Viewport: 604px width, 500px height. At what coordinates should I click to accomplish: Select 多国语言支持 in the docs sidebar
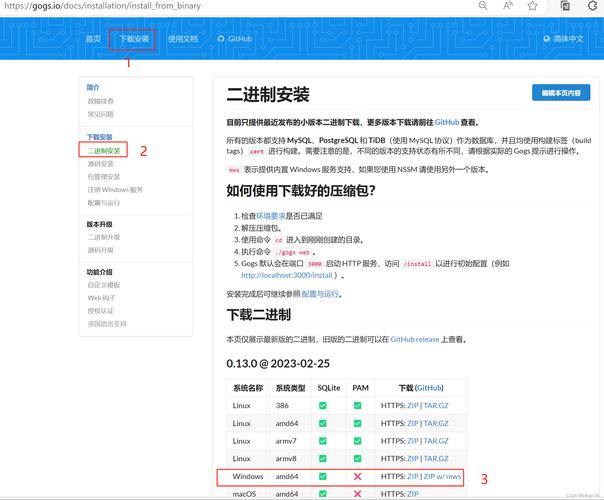tap(107, 324)
